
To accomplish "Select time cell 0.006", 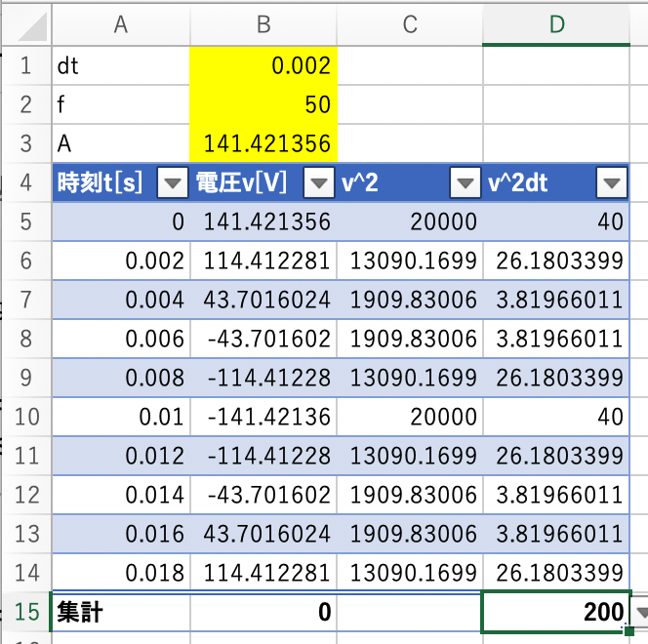I will pos(121,339).
